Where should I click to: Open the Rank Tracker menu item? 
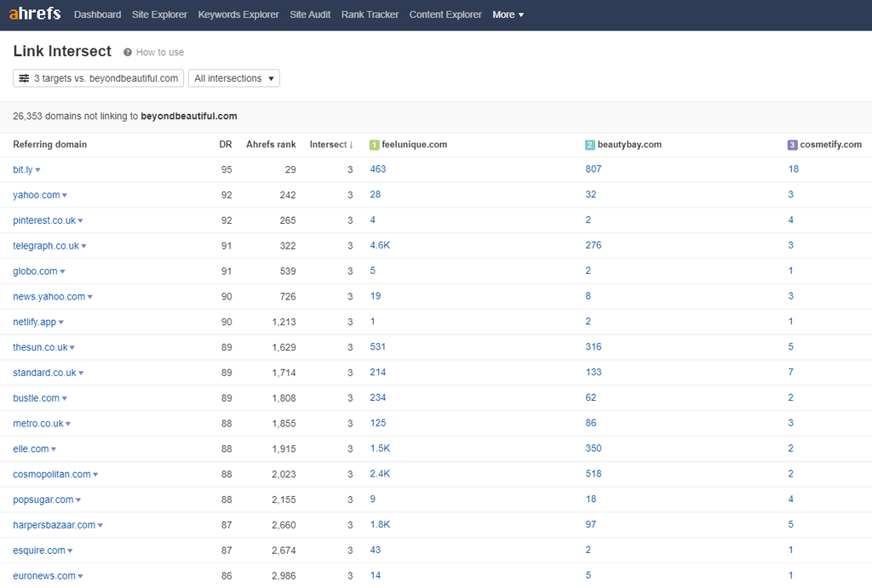click(x=370, y=14)
